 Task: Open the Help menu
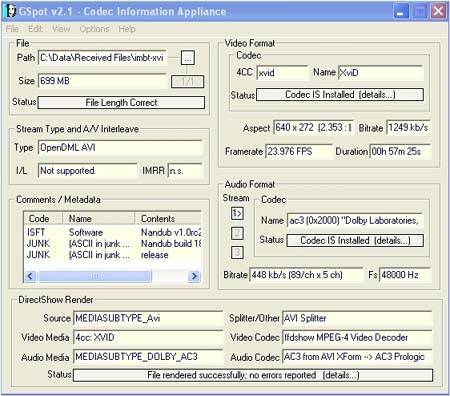(127, 29)
